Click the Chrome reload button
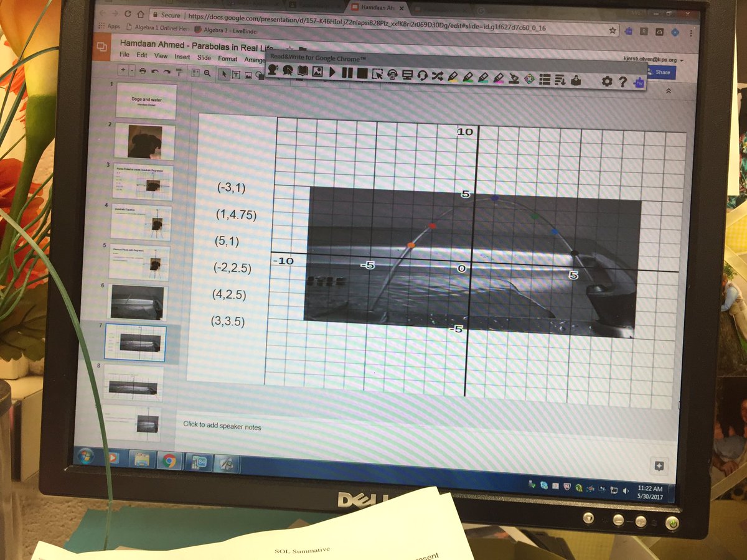 [127, 13]
